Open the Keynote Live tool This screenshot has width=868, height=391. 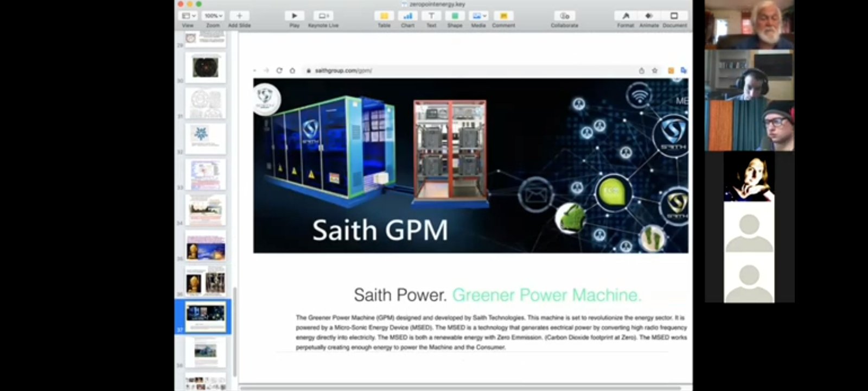(323, 16)
